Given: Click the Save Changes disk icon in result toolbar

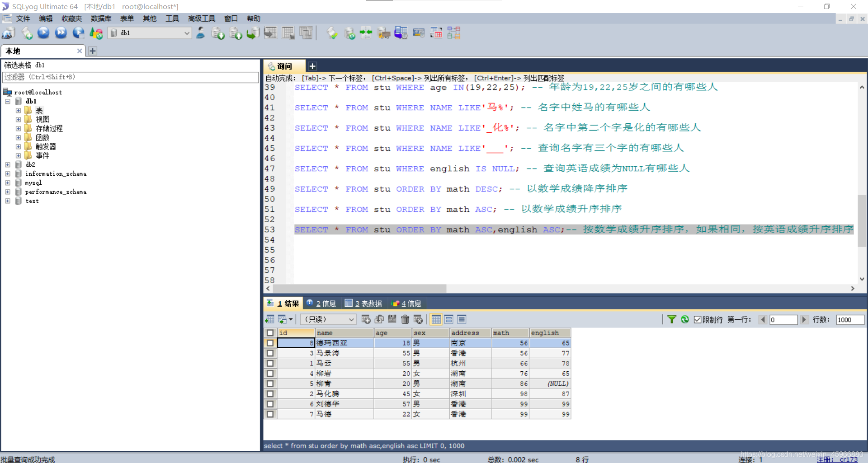Looking at the screenshot, I should coord(392,319).
